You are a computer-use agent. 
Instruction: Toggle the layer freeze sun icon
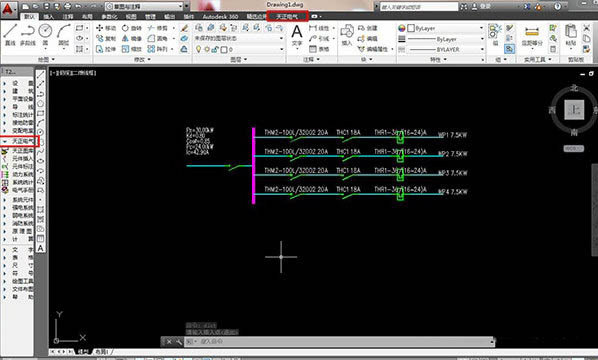click(207, 50)
